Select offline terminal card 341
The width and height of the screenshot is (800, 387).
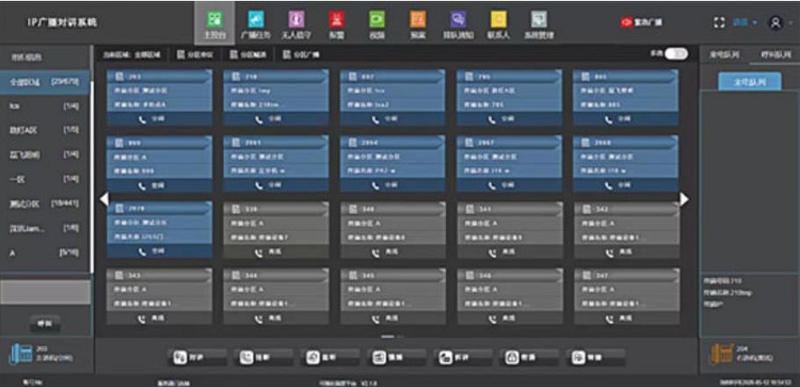click(509, 230)
